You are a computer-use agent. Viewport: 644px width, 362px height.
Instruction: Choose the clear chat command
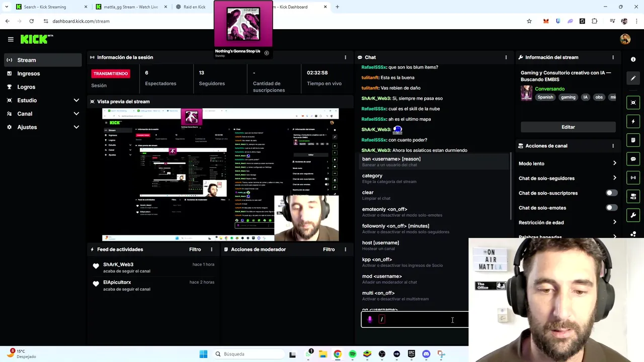[x=435, y=195]
